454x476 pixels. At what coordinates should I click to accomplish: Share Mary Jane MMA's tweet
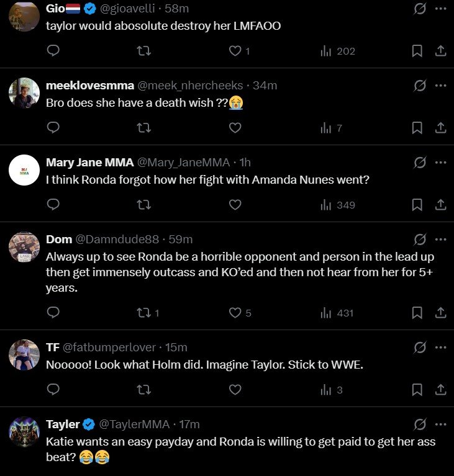(440, 204)
